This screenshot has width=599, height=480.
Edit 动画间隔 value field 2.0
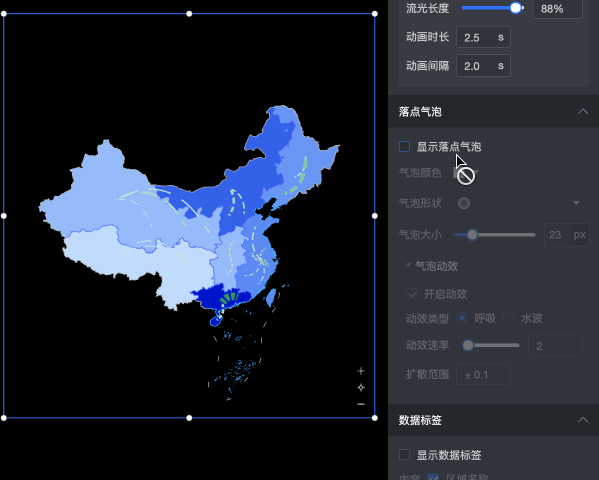click(483, 66)
